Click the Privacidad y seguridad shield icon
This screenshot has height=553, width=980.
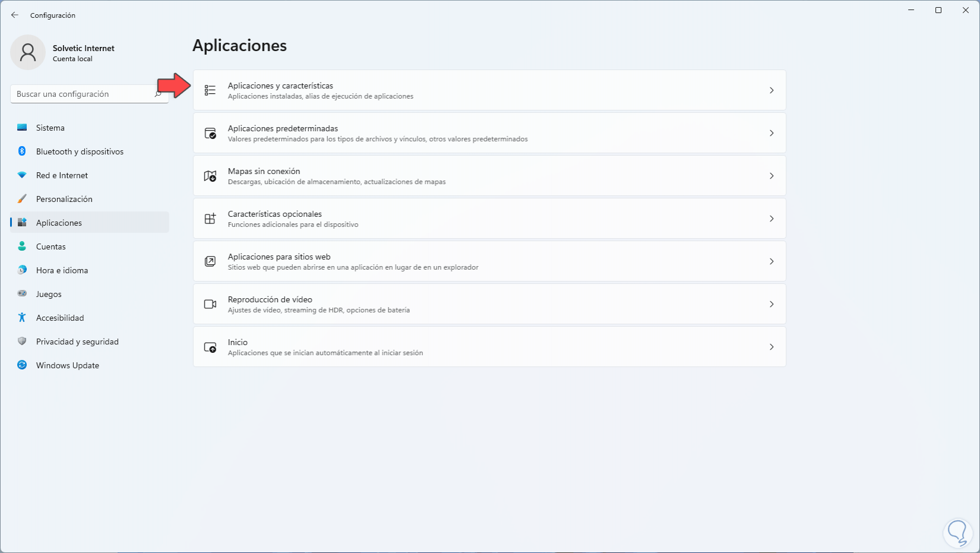[x=22, y=342]
